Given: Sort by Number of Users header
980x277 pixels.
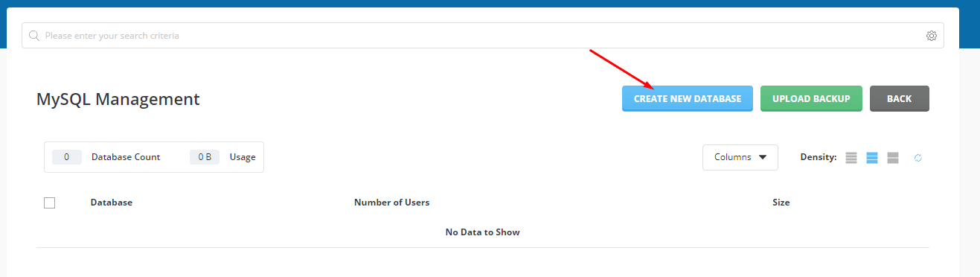Looking at the screenshot, I should (391, 203).
